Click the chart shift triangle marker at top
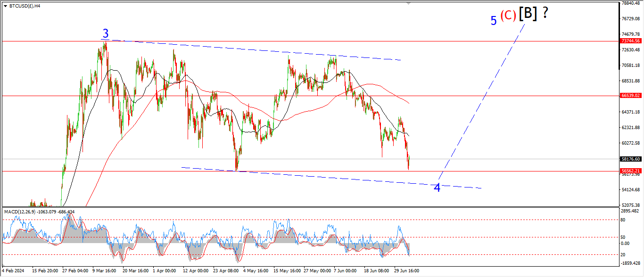The height and width of the screenshot is (277, 644). click(x=409, y=3)
